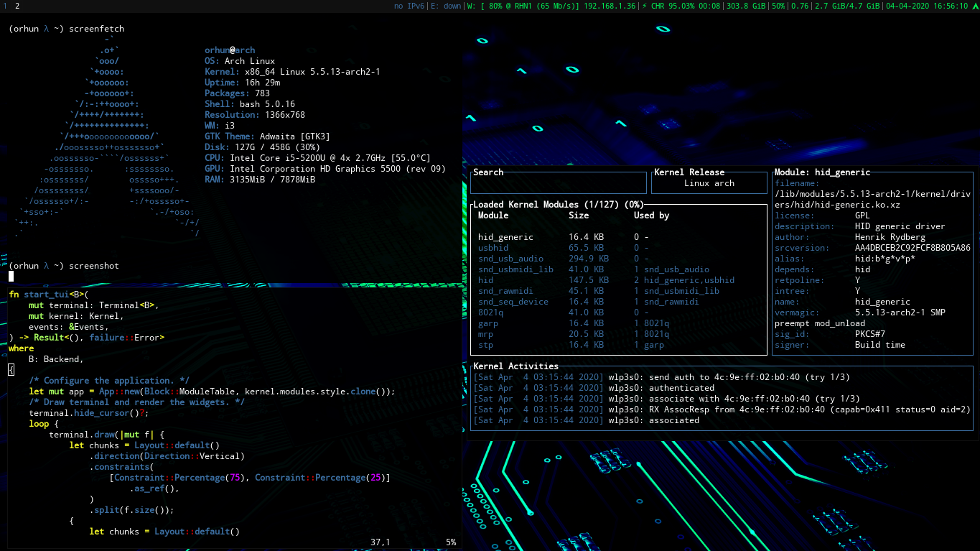
Task: Select the snd_usbmidi_lib module row
Action: point(618,269)
